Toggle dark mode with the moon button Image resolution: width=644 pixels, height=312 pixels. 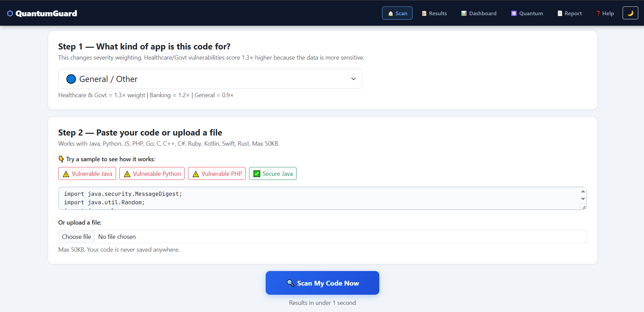630,13
